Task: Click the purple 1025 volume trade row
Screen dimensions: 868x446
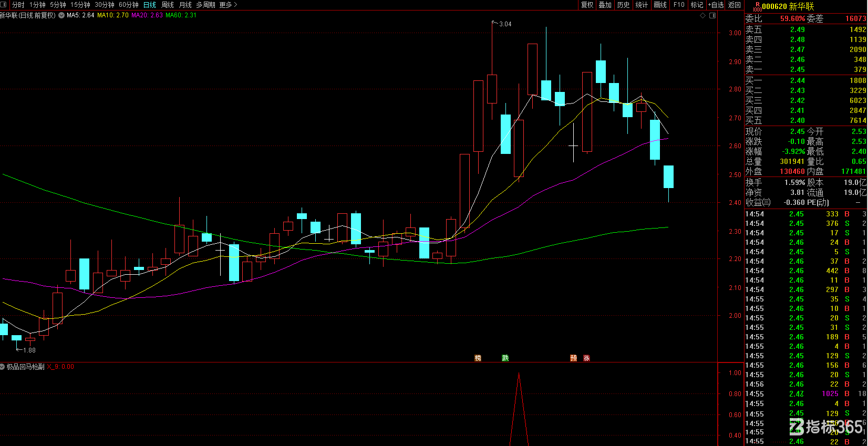Action: point(806,393)
